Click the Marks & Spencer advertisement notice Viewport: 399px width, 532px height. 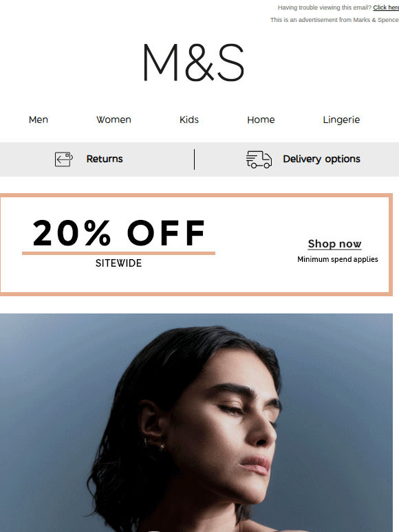[334, 20]
